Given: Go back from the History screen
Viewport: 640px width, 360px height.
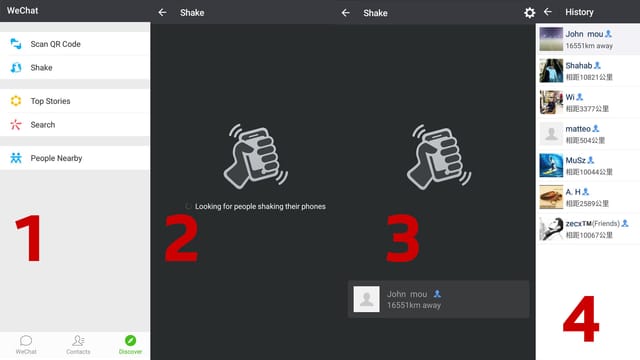Looking at the screenshot, I should tap(548, 12).
